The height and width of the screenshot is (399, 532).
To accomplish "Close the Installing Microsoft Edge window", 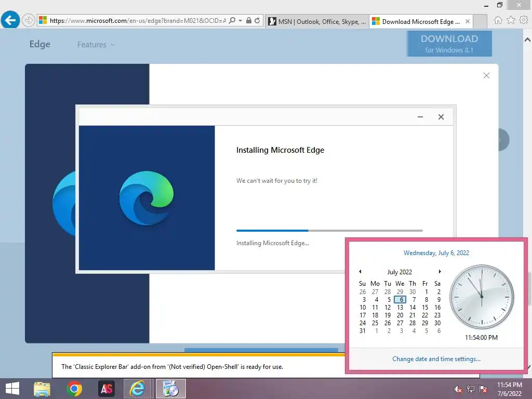I will click(x=441, y=117).
